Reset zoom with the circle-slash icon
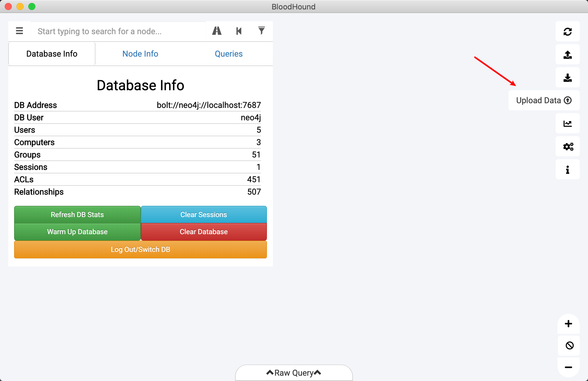 [x=569, y=345]
